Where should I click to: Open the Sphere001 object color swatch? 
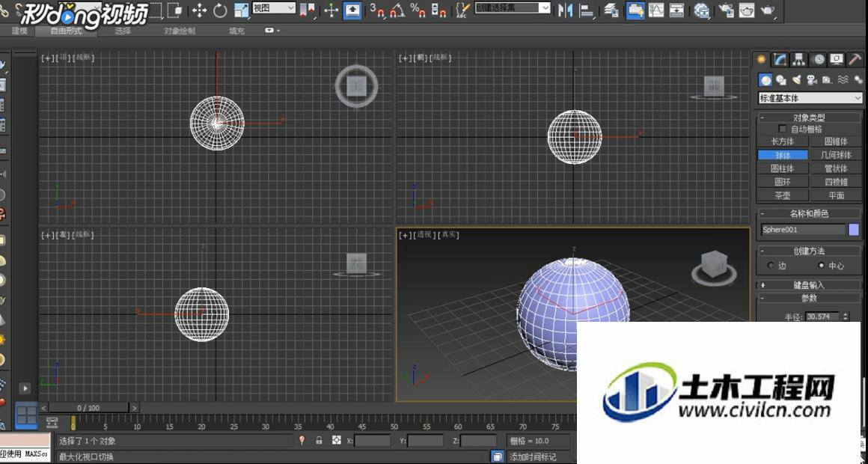(854, 229)
